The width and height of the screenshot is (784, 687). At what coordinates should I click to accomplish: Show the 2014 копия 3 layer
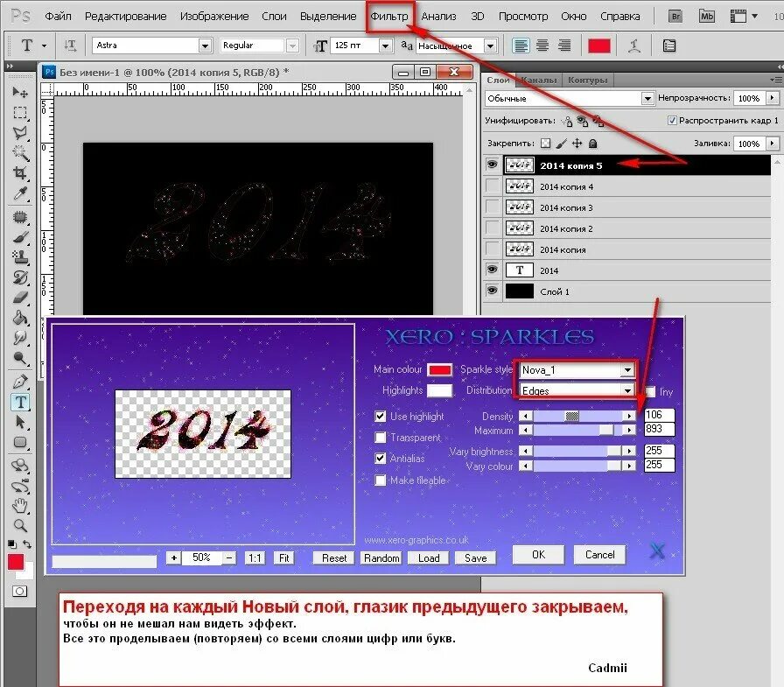(493, 207)
